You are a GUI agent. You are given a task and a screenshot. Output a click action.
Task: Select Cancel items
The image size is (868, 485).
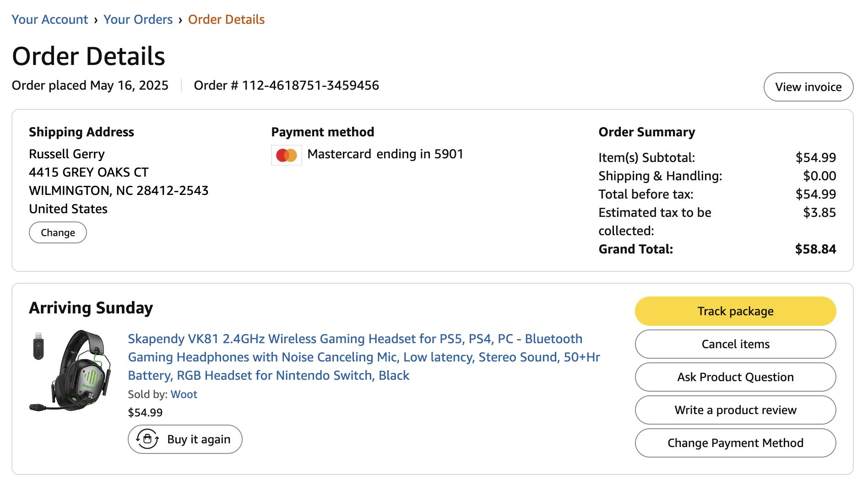(x=735, y=344)
